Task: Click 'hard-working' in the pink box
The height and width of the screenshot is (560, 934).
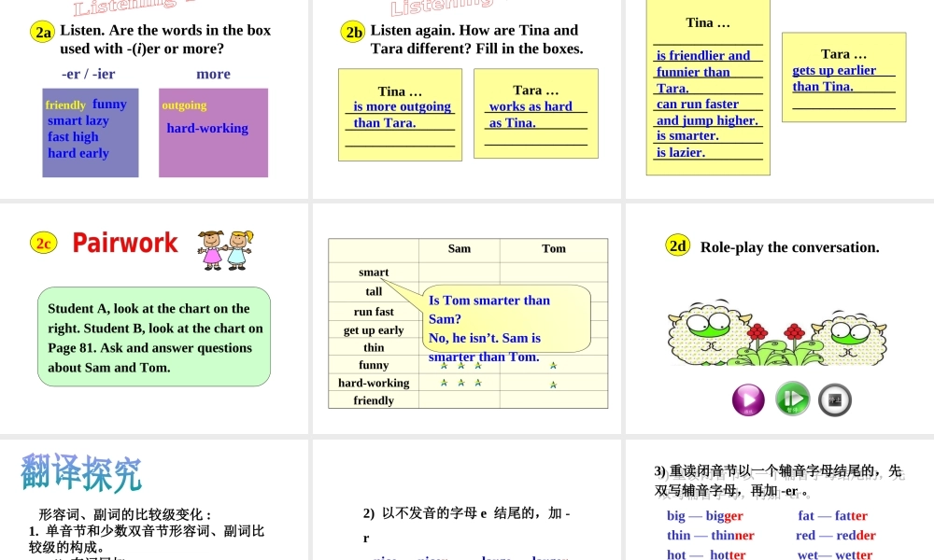Action: 207,128
